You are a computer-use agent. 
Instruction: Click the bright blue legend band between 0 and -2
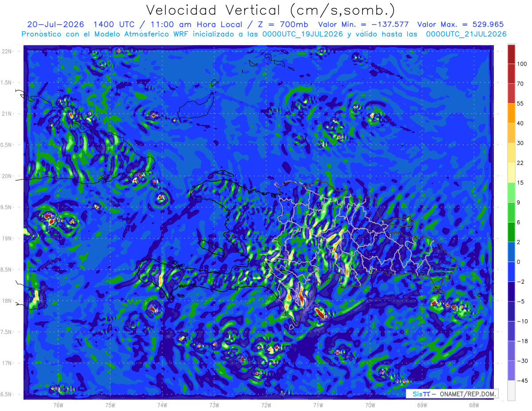click(511, 271)
